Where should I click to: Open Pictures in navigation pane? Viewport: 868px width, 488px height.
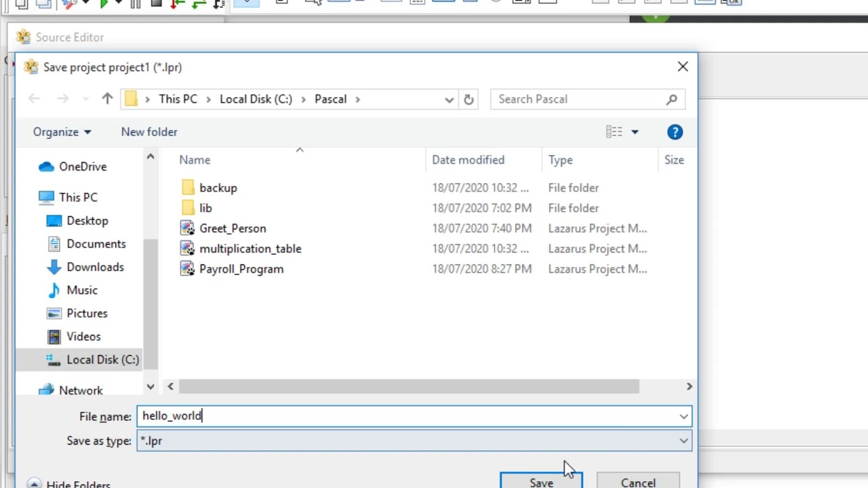(x=87, y=313)
